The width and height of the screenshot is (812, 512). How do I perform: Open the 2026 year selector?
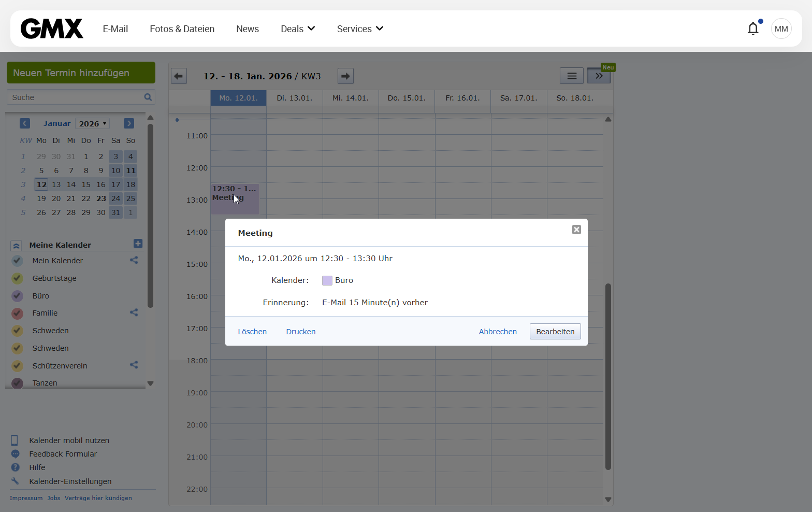coord(93,123)
